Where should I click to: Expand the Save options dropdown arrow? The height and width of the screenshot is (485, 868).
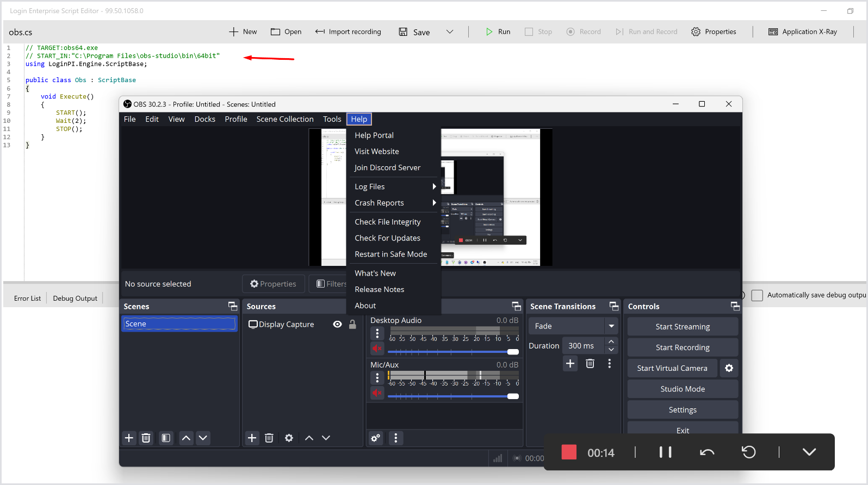pos(450,32)
